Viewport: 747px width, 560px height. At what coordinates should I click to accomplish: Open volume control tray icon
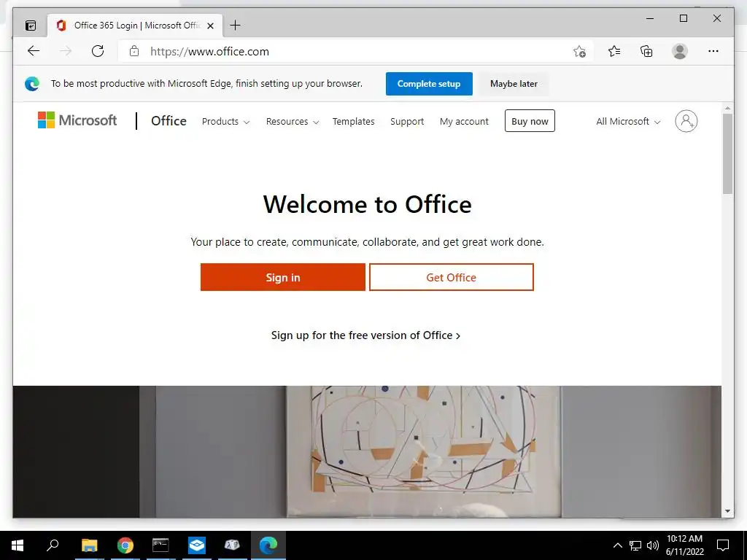coord(653,545)
